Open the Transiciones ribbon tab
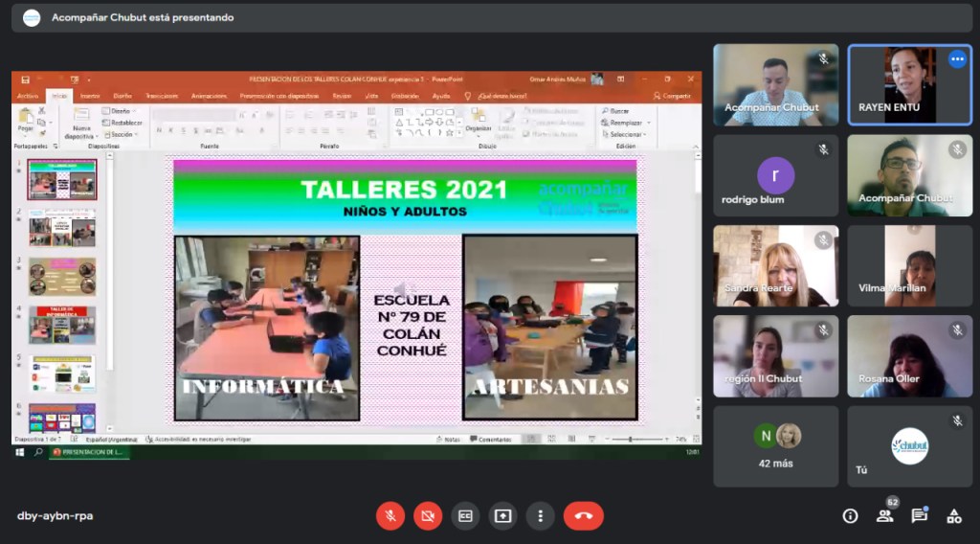This screenshot has width=980, height=544. point(162,96)
